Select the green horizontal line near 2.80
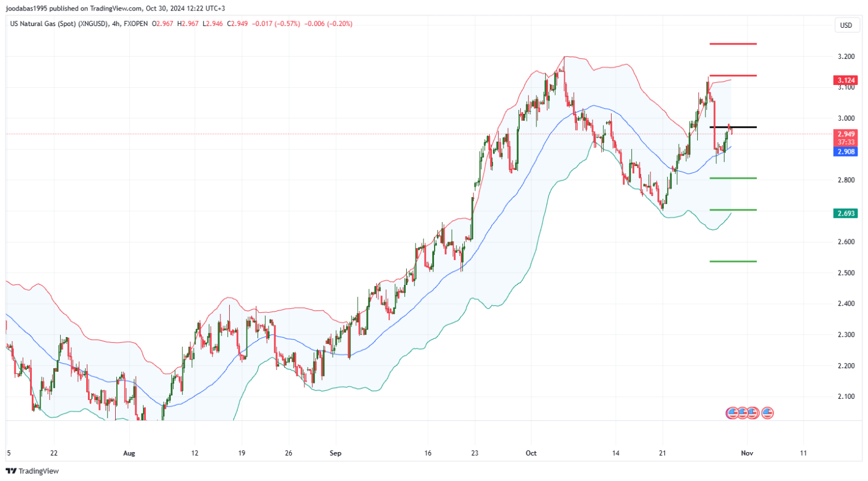Image resolution: width=868 pixels, height=481 pixels. 733,178
